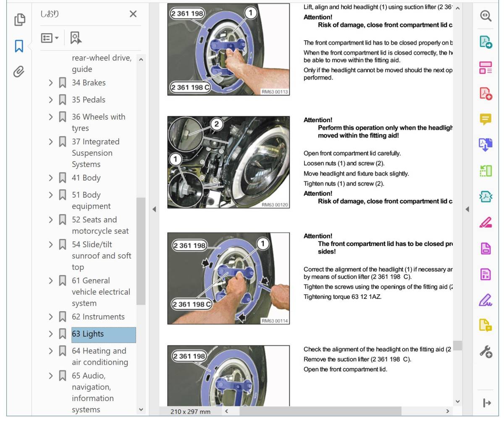
Task: Expand the 63 Lights bookmark
Action: 51,334
